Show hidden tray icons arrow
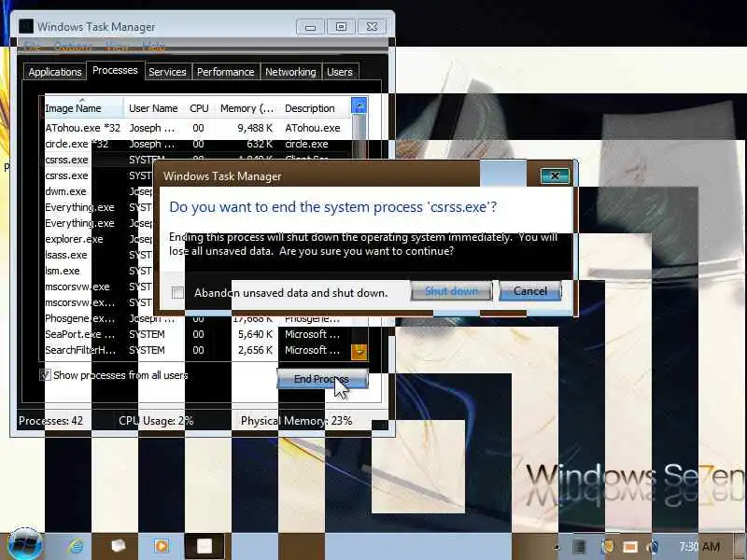The image size is (747, 560). pos(557,548)
